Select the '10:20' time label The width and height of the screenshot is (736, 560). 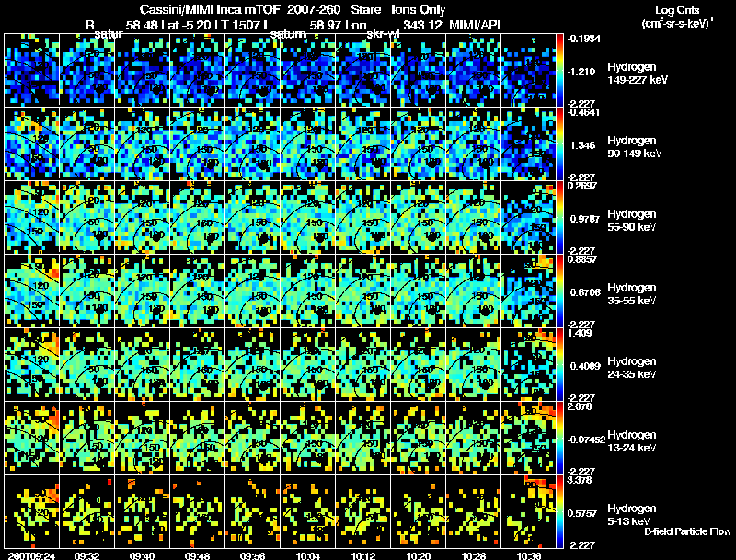(419, 555)
